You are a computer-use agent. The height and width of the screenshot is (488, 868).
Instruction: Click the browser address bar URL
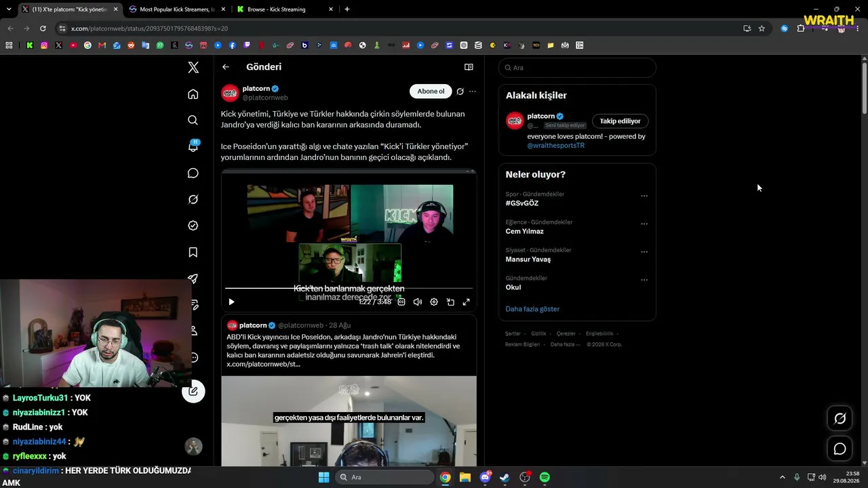pyautogui.click(x=149, y=28)
